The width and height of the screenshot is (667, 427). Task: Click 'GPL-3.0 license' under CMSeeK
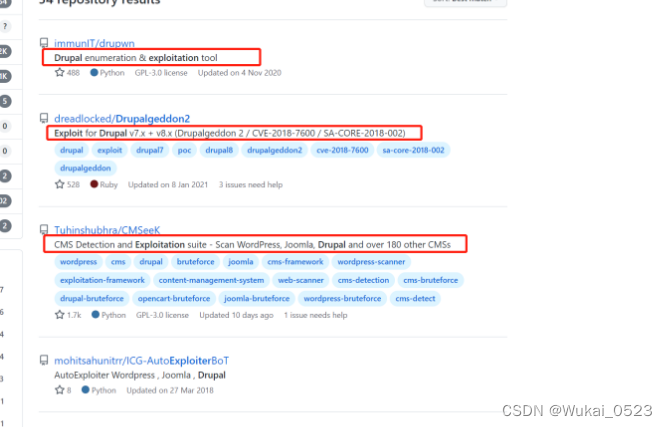coord(162,315)
